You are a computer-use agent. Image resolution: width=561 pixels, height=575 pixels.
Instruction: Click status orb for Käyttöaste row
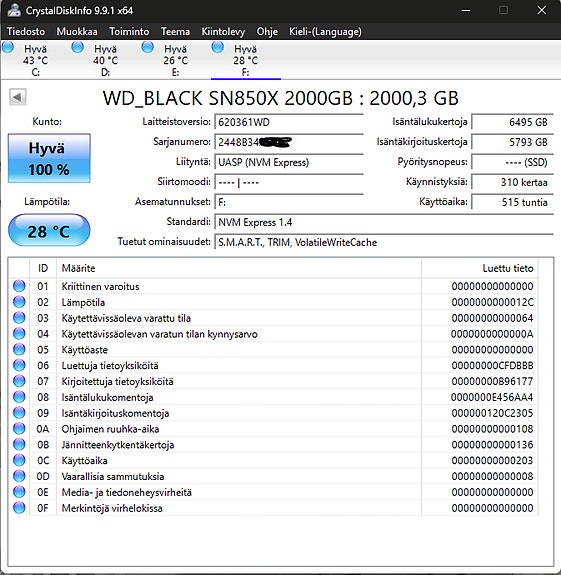click(19, 349)
